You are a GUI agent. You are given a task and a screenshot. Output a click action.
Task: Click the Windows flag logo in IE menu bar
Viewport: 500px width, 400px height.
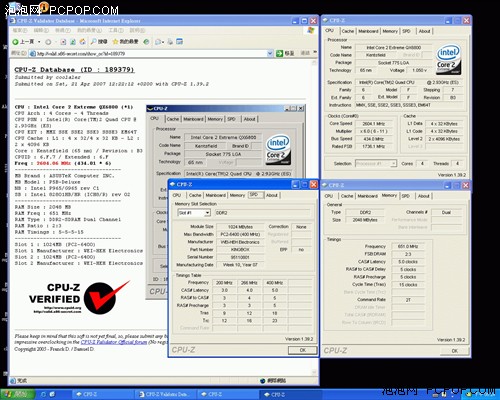[x=311, y=31]
